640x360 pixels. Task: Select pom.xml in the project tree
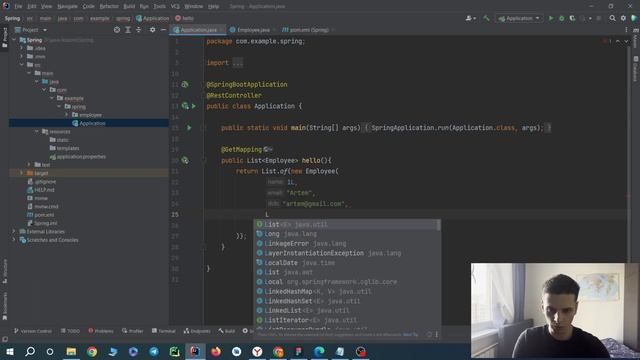point(40,215)
